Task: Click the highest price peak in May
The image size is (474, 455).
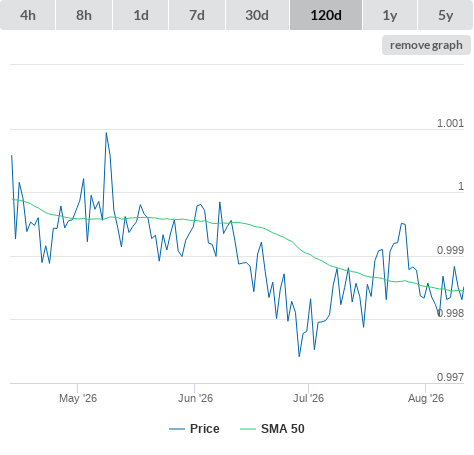Action: coord(106,133)
